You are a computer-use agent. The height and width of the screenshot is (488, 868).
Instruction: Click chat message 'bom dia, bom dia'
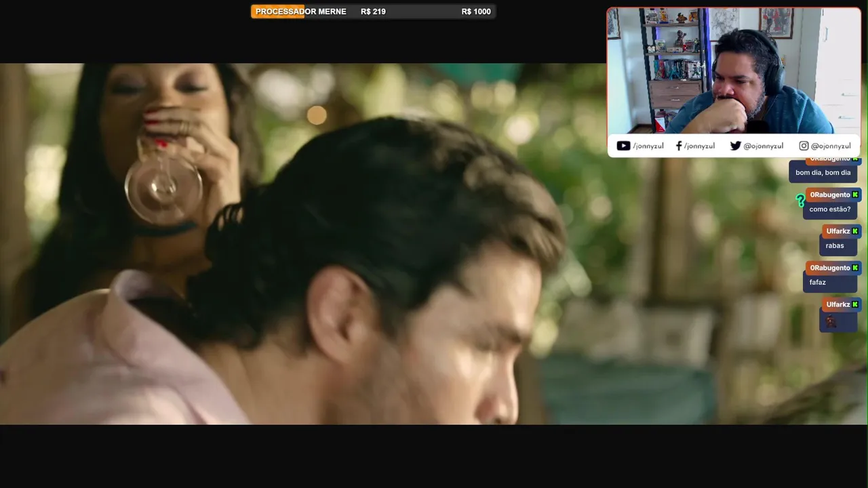click(x=823, y=173)
